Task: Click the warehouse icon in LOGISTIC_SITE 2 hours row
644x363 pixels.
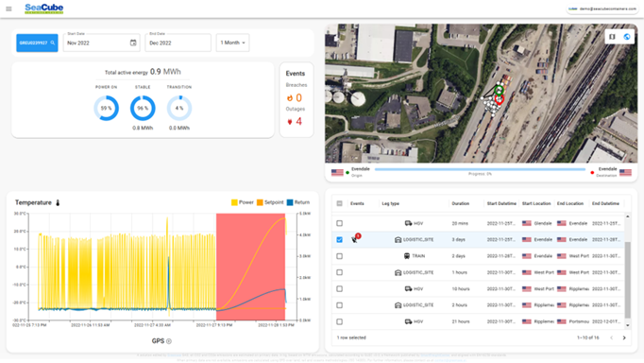Action: point(398,305)
